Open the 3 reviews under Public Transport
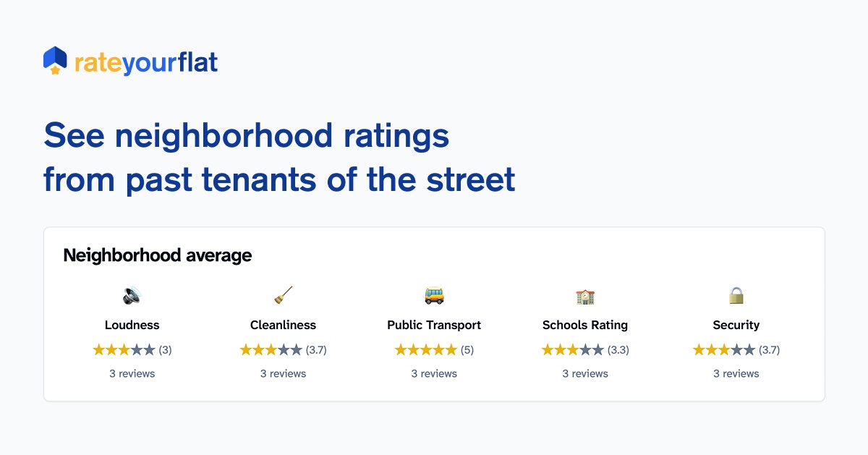The height and width of the screenshot is (455, 868). tap(434, 374)
